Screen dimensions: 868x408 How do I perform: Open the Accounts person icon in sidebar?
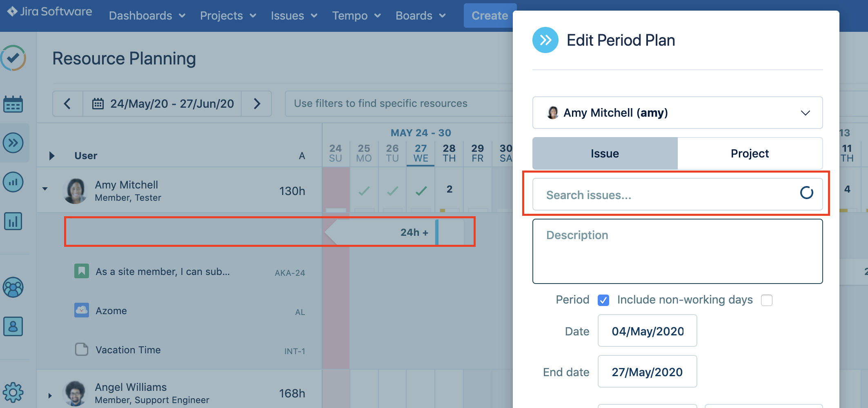[x=13, y=326]
